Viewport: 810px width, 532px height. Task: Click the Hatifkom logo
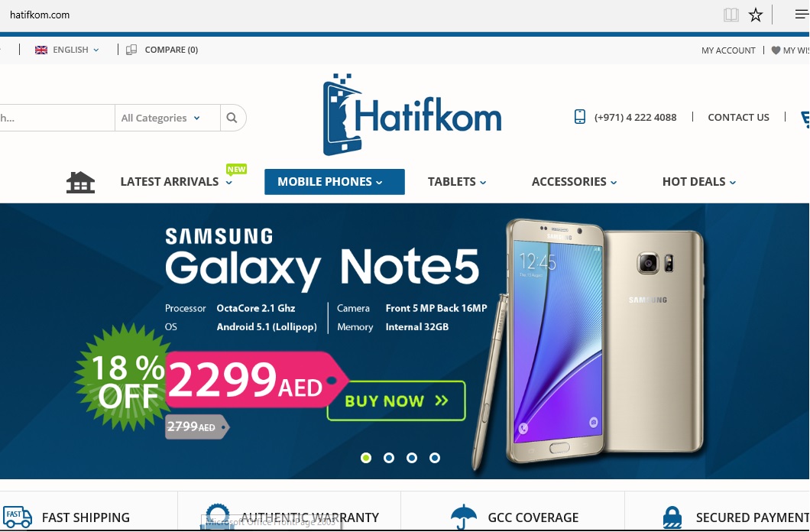[x=412, y=115]
